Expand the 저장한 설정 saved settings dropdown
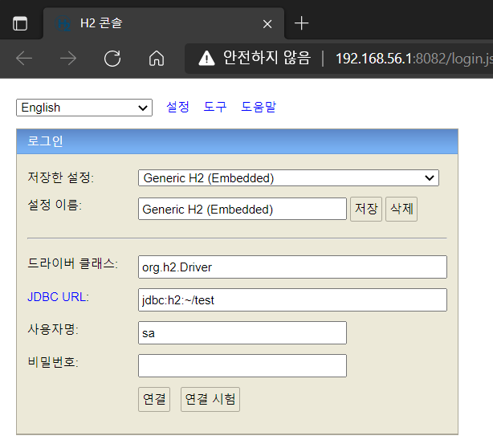The height and width of the screenshot is (448, 493). tap(288, 178)
